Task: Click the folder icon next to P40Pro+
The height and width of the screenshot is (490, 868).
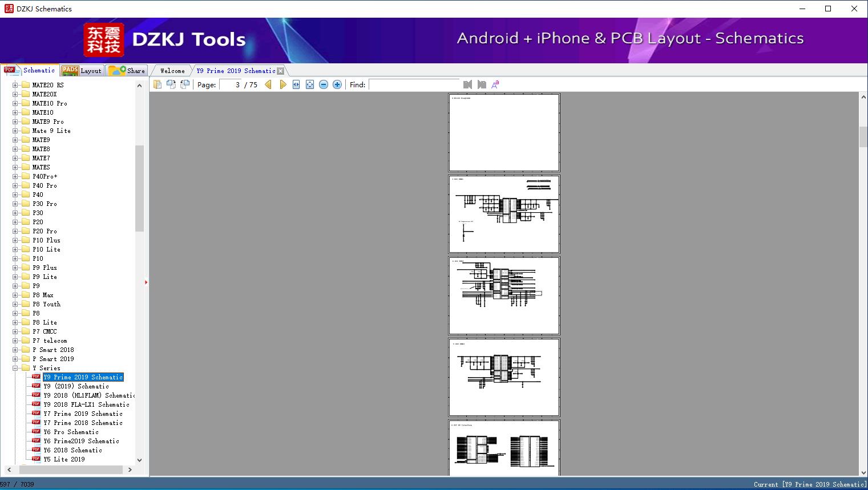Action: tap(25, 176)
